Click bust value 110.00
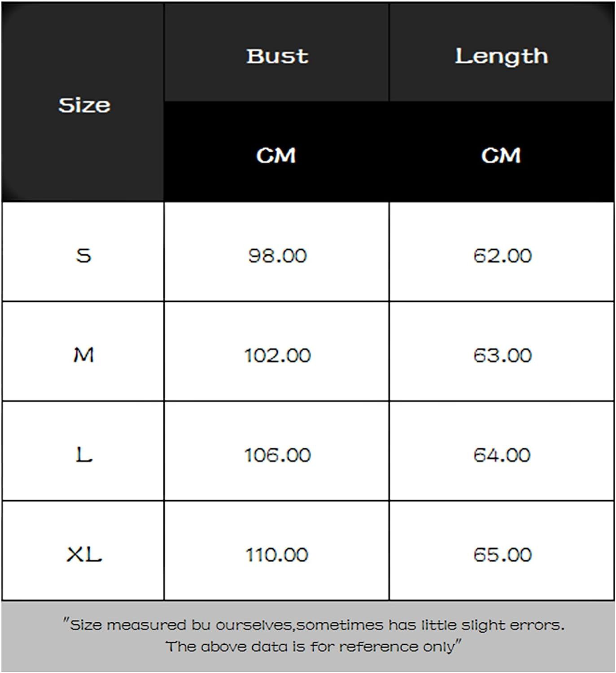616x673 pixels. click(277, 555)
